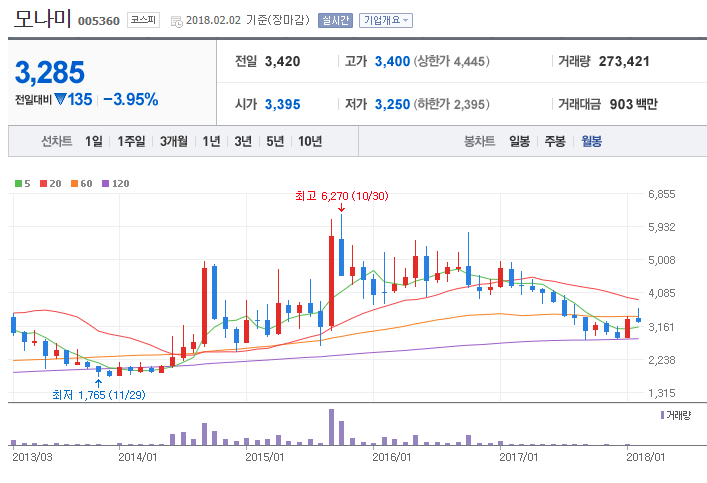This screenshot has width=707, height=483.
Task: Click the 시가 3,395 value
Action: (282, 105)
